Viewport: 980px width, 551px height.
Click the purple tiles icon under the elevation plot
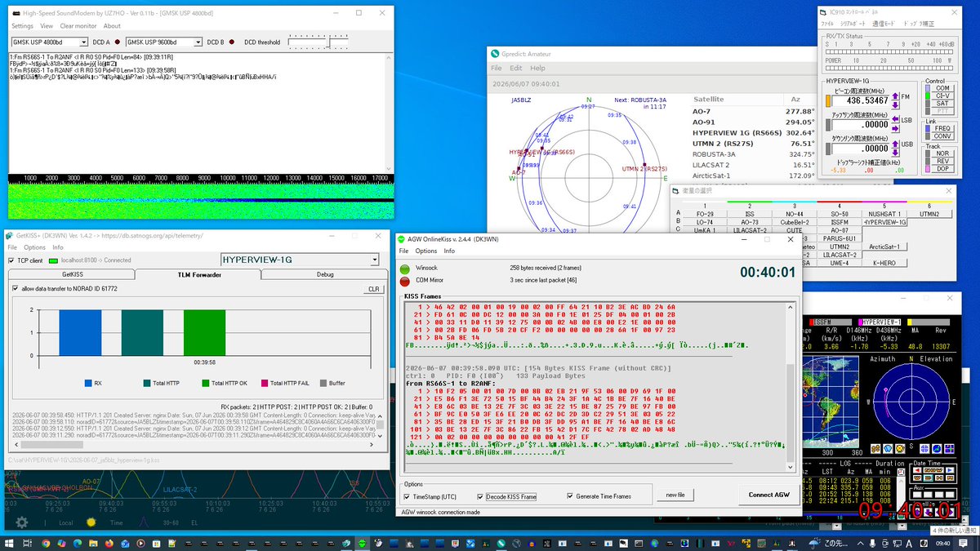pos(949,449)
